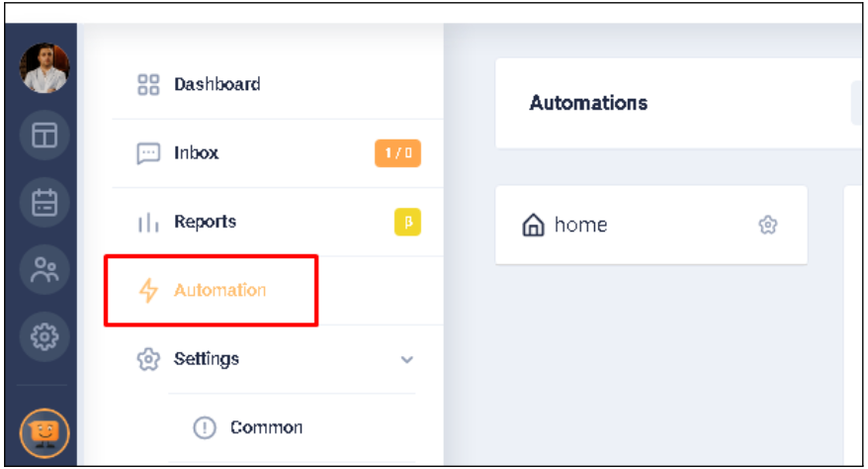Image resolution: width=868 pixels, height=469 pixels.
Task: Click the Inbox chat bubble icon
Action: [x=148, y=153]
